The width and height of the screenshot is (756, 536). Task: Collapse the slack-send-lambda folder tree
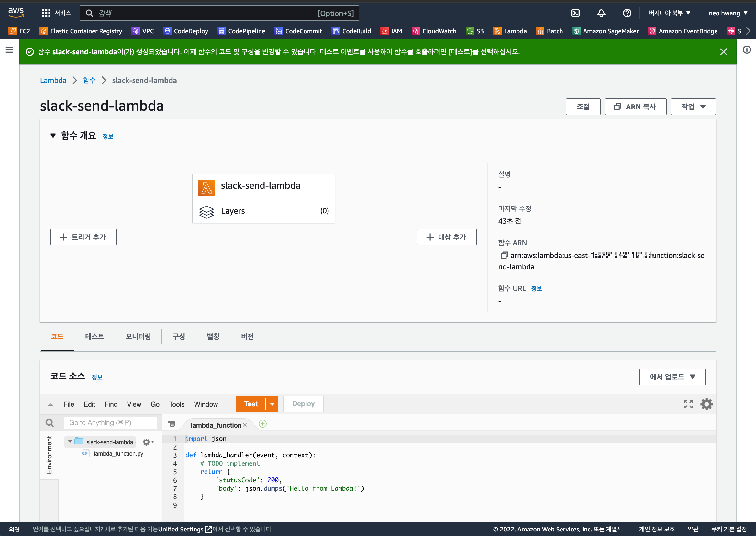click(x=70, y=441)
